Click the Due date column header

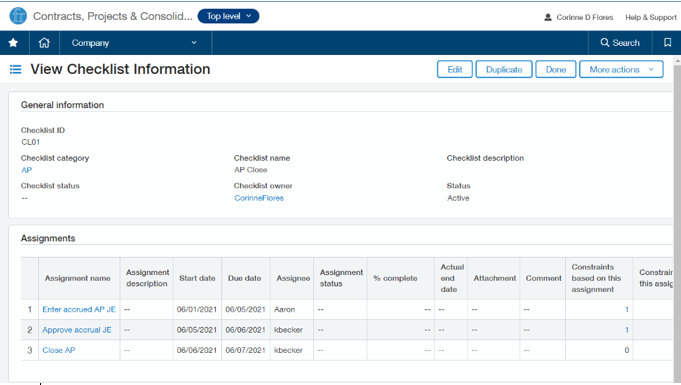pyautogui.click(x=245, y=278)
